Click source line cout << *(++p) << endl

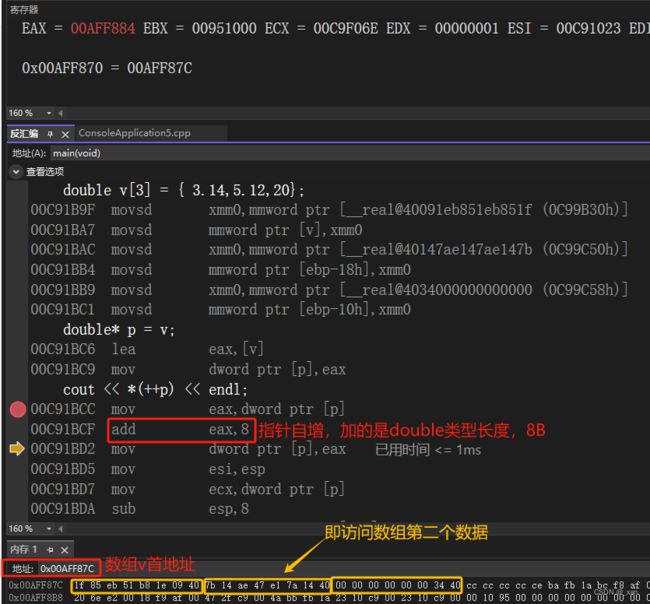click(155, 390)
